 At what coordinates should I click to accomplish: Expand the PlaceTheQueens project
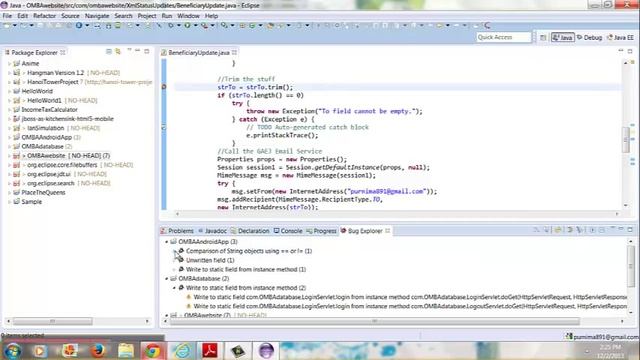click(x=9, y=193)
